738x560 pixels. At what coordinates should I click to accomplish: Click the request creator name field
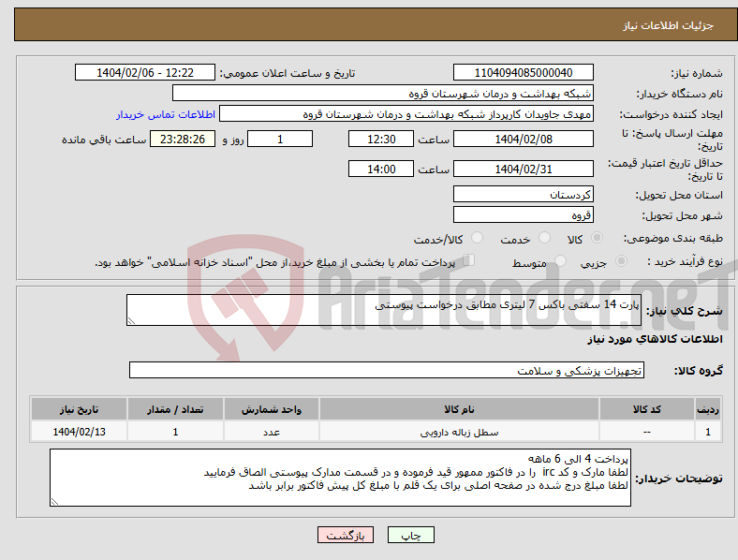406,114
